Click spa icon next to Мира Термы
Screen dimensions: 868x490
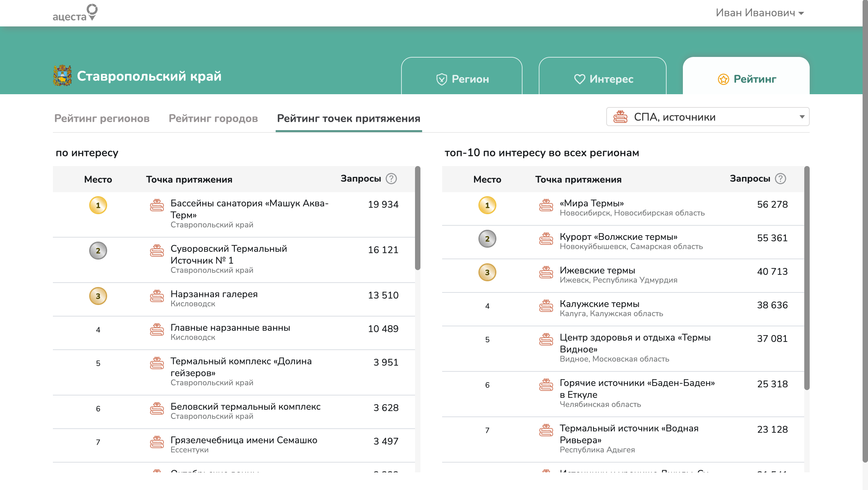click(546, 205)
